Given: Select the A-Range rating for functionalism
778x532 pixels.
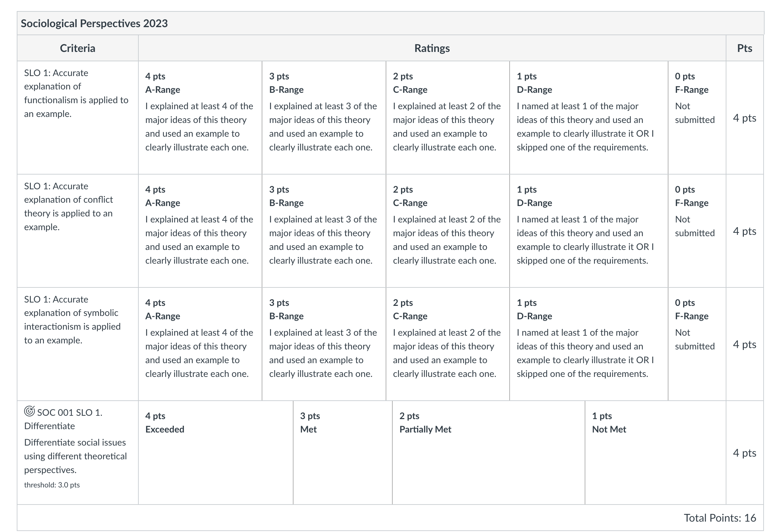Looking at the screenshot, I should pyautogui.click(x=200, y=118).
